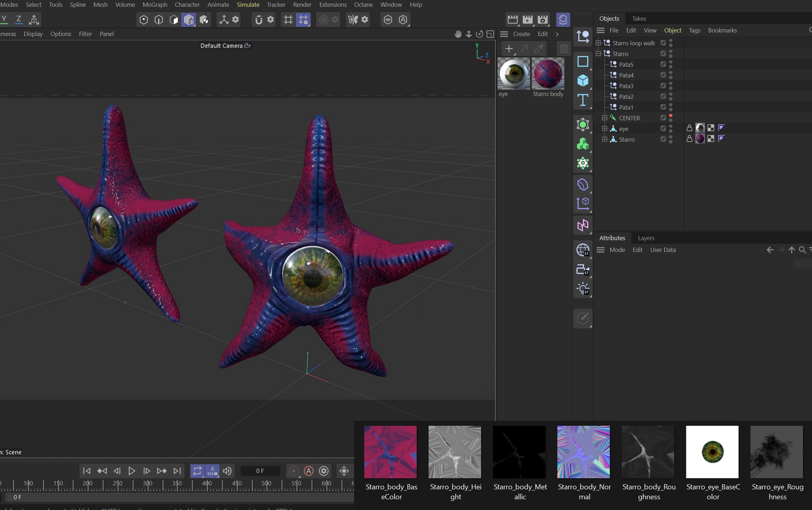This screenshot has width=812, height=510.
Task: Click the current frame 0 F field
Action: 260,471
